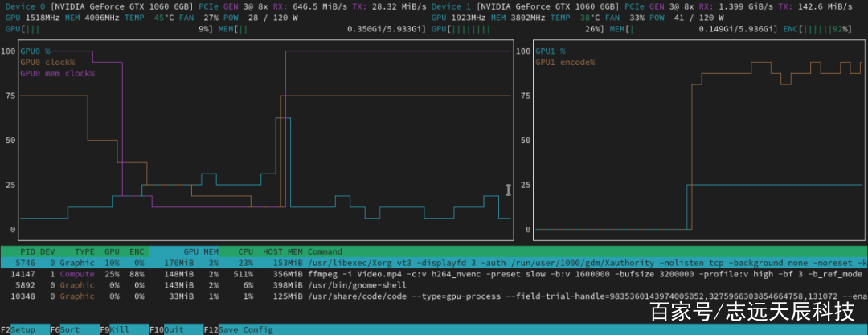The width and height of the screenshot is (868, 335).
Task: Click the '176MiB' GPU memory value
Action: pos(178,263)
